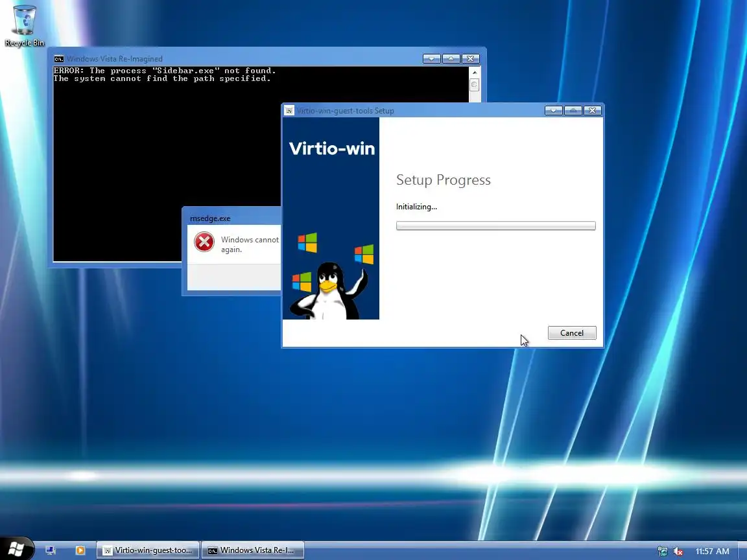Image resolution: width=747 pixels, height=560 pixels.
Task: Click the msedge.exe dialog title
Action: tap(210, 218)
